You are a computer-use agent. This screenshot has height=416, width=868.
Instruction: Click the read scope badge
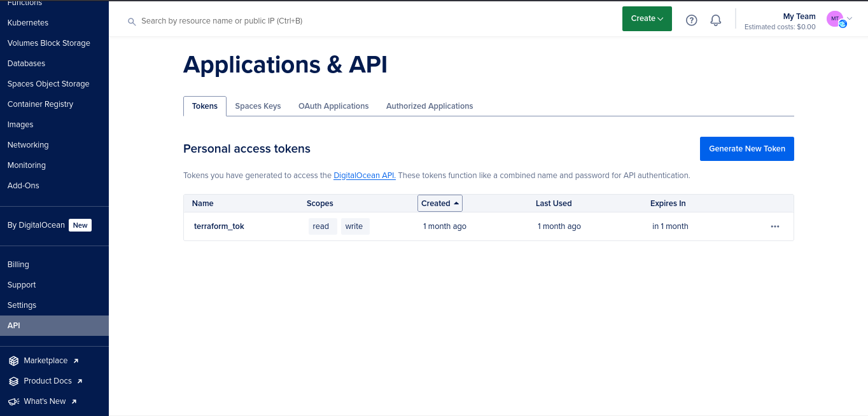coord(323,226)
